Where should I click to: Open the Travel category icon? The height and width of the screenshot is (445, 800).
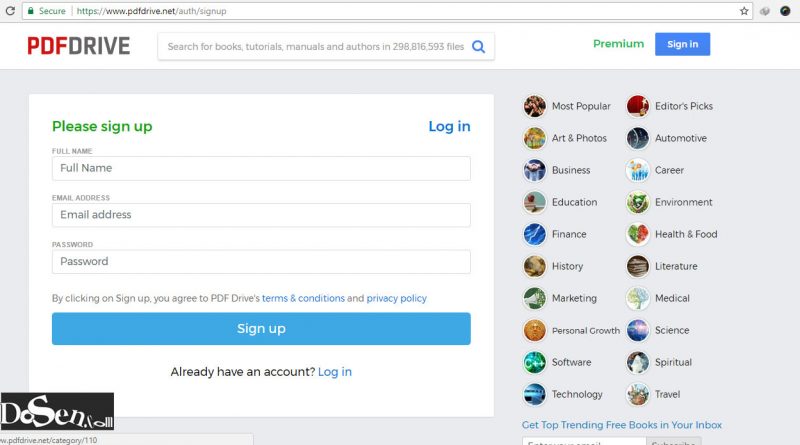[x=638, y=394]
